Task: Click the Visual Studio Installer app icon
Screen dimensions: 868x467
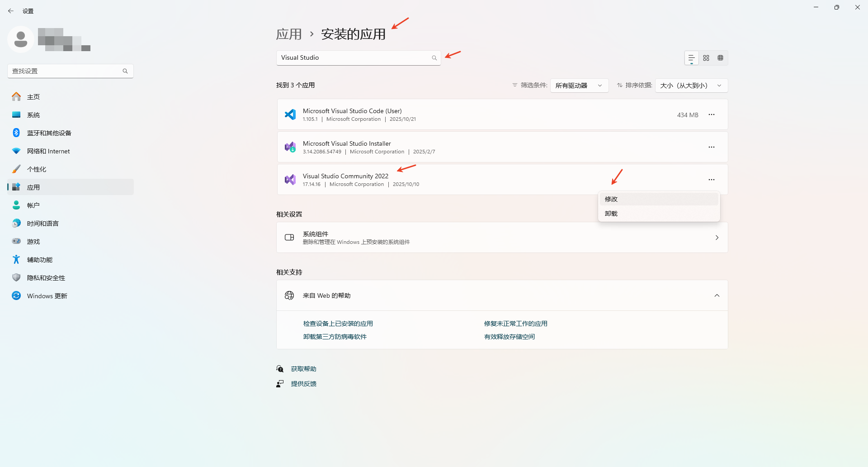Action: [290, 147]
